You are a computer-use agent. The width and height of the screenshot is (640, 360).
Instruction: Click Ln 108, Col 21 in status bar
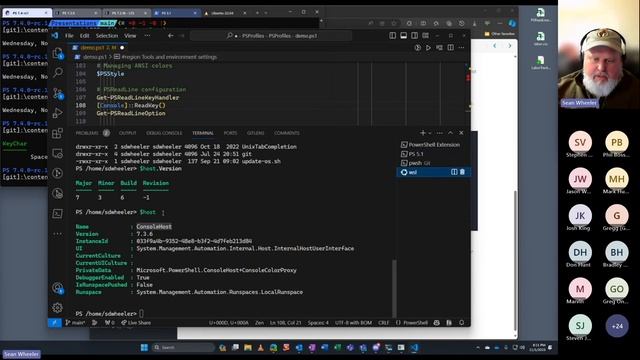point(285,322)
